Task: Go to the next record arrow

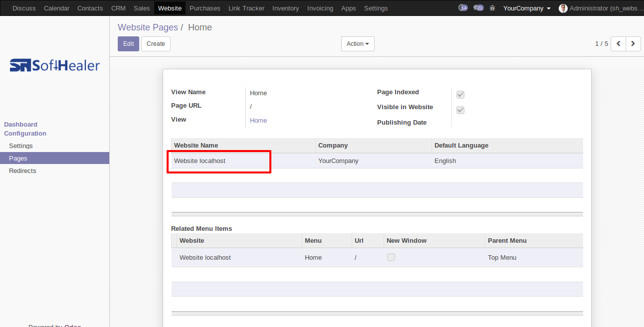Action: pos(634,44)
